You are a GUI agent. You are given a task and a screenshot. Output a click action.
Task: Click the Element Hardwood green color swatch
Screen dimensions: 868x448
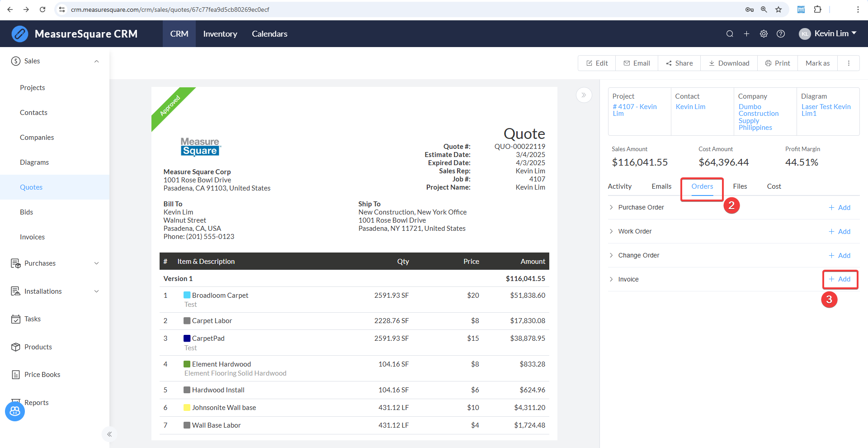187,364
